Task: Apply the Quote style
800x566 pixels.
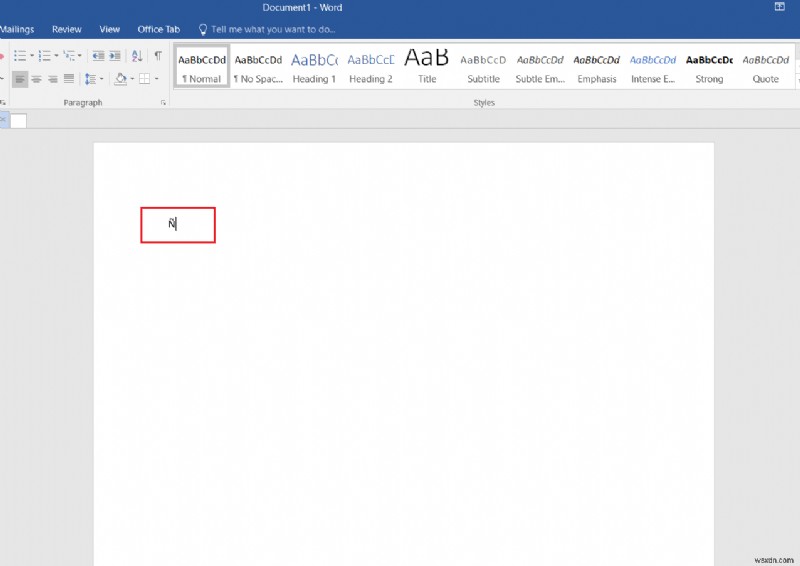Action: pos(766,67)
